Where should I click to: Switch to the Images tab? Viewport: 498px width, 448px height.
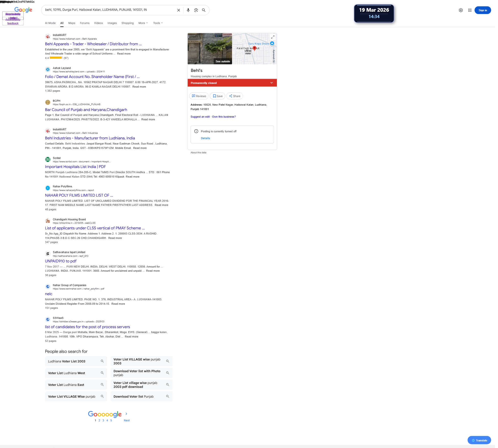pyautogui.click(x=112, y=23)
